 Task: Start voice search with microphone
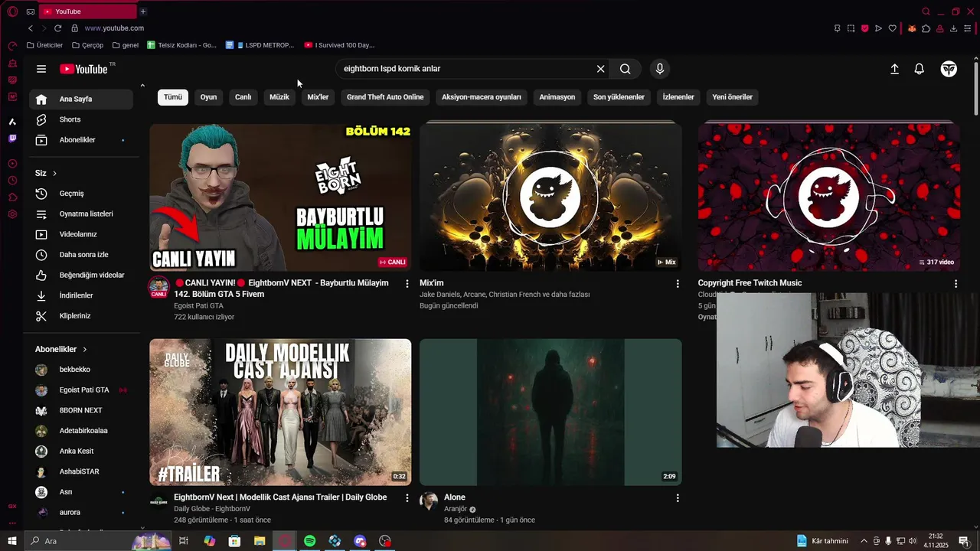(x=660, y=69)
